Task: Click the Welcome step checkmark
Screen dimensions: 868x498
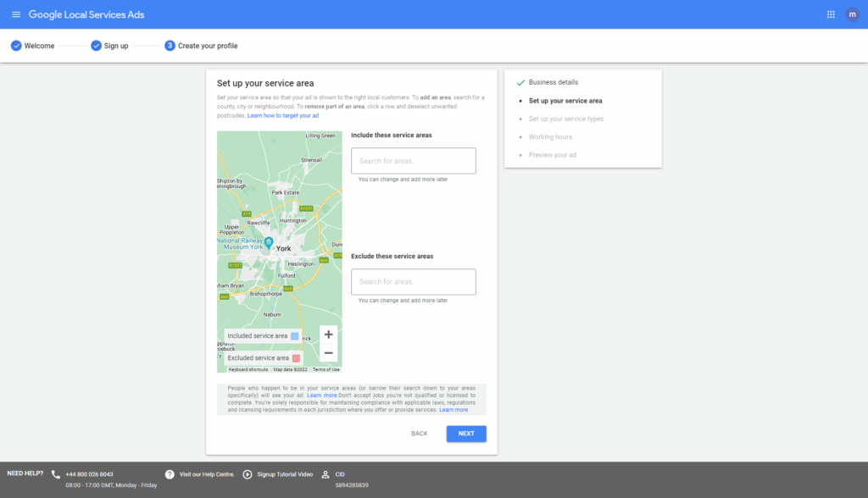Action: coord(16,46)
